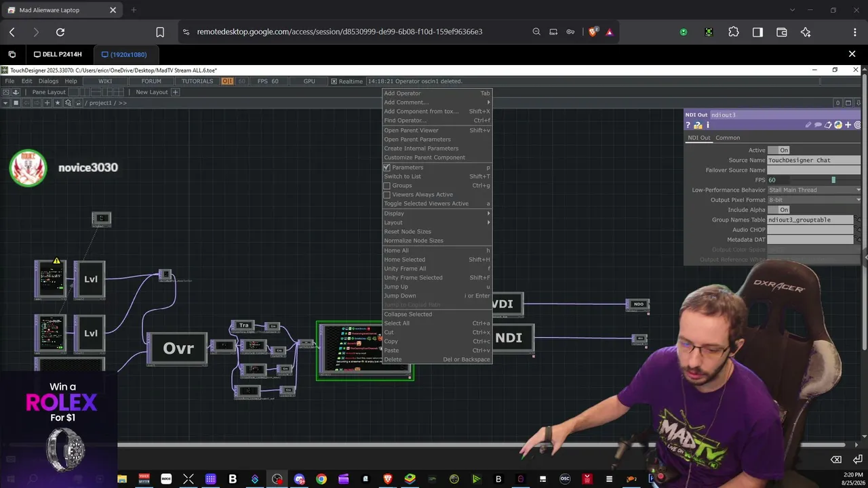This screenshot has width=868, height=488.
Task: Add a new layout with plus button
Action: pos(175,92)
